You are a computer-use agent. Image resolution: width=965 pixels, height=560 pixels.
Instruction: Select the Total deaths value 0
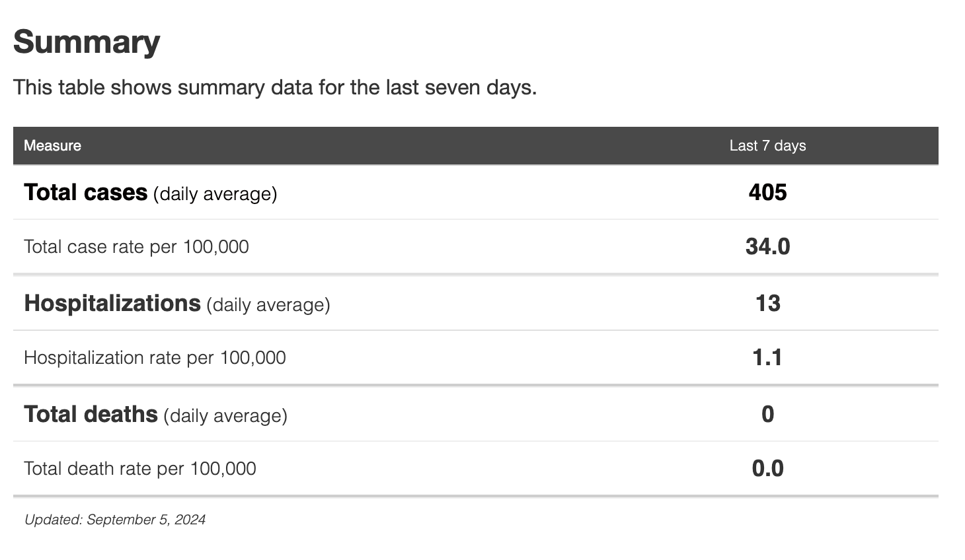(x=767, y=415)
